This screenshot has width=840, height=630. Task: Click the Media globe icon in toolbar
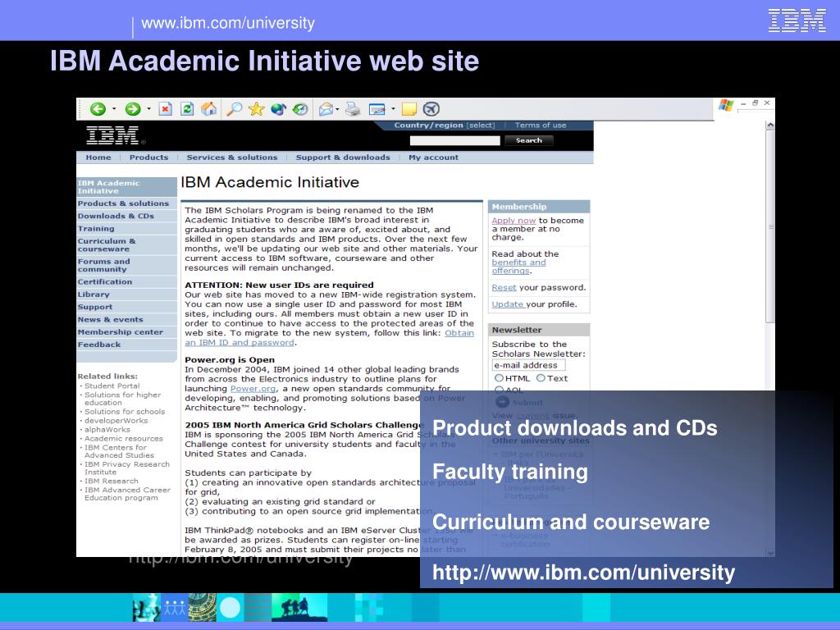tap(278, 109)
